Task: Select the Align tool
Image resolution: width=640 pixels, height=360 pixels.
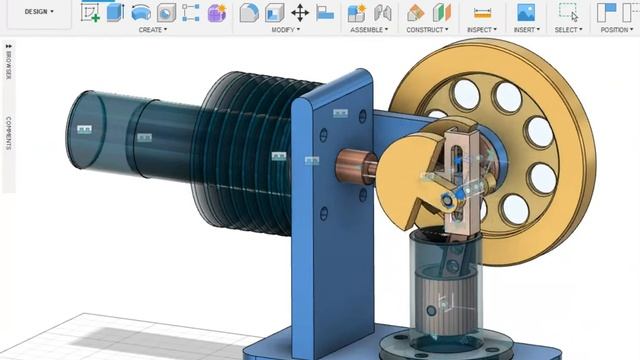Action: [325, 13]
